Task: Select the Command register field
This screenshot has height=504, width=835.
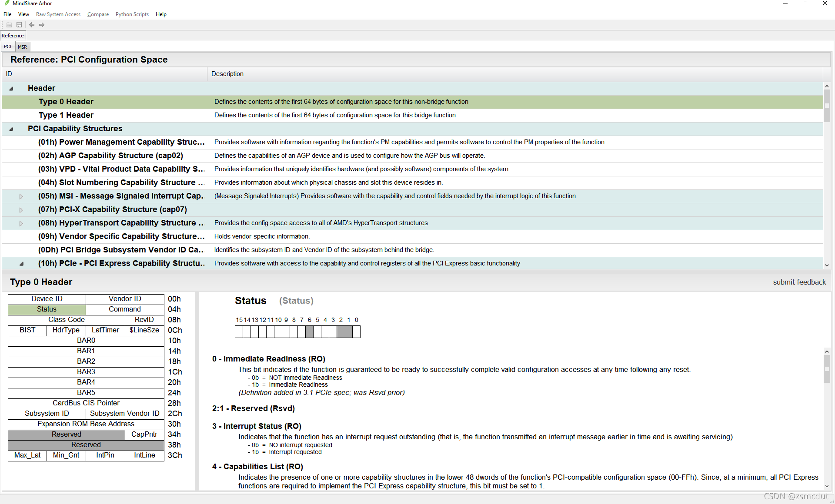Action: (125, 309)
